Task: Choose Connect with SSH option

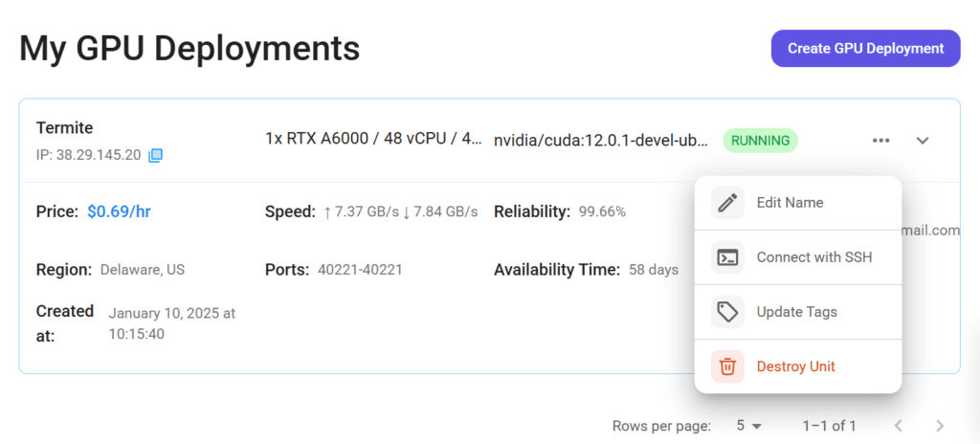Action: (x=813, y=257)
